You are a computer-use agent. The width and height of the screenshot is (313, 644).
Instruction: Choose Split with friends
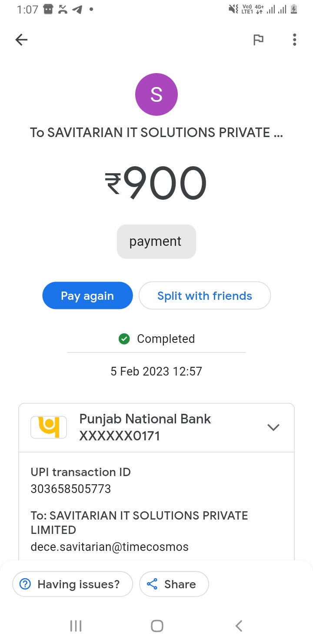204,296
